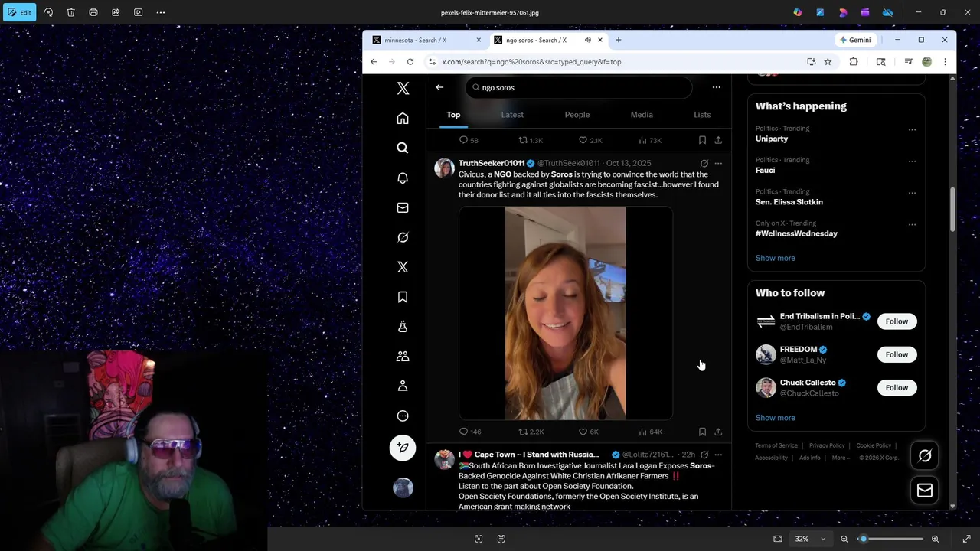This screenshot has width=980, height=551.
Task: Like the TruthSeeker01011 post with 6K likes
Action: 589,432
